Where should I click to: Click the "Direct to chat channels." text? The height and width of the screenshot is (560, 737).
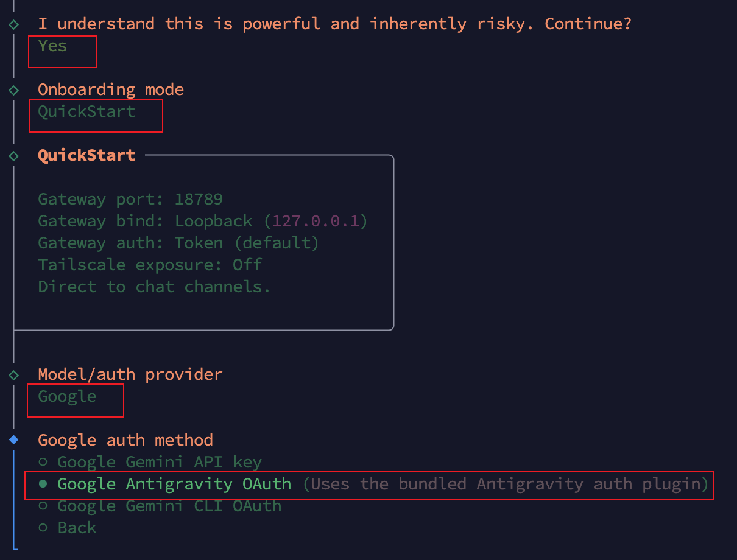(x=154, y=287)
